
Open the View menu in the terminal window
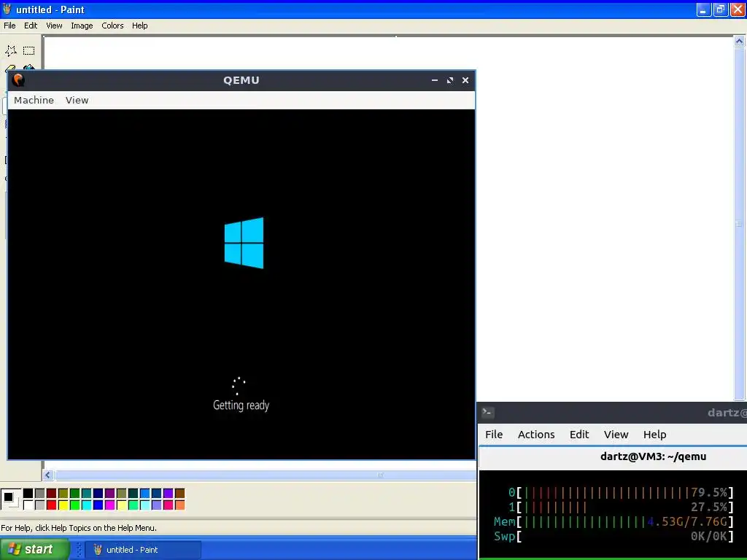[616, 435]
